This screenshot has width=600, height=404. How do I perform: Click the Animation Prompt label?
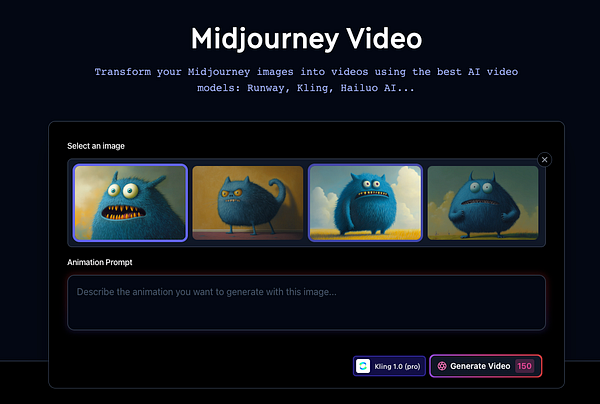click(100, 262)
